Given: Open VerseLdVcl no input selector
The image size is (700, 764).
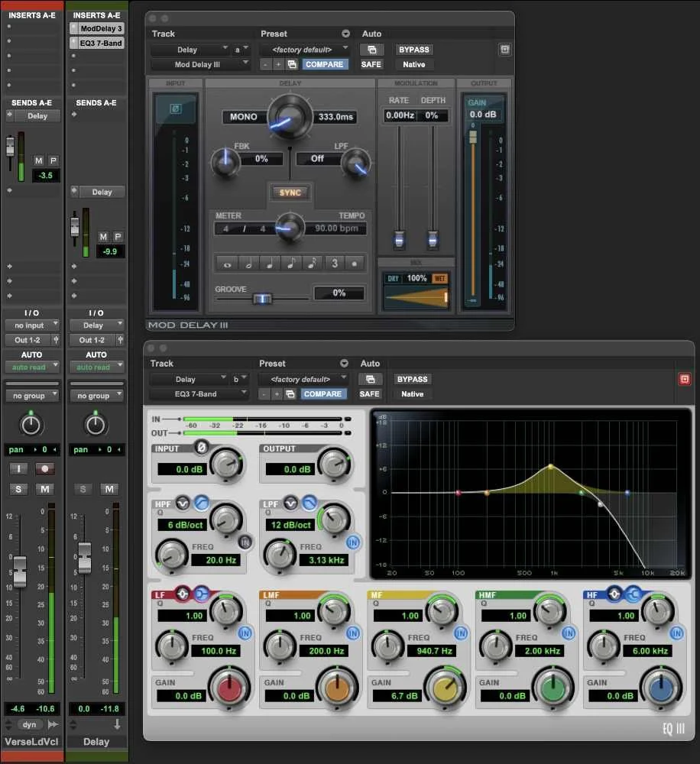Looking at the screenshot, I should (x=31, y=325).
